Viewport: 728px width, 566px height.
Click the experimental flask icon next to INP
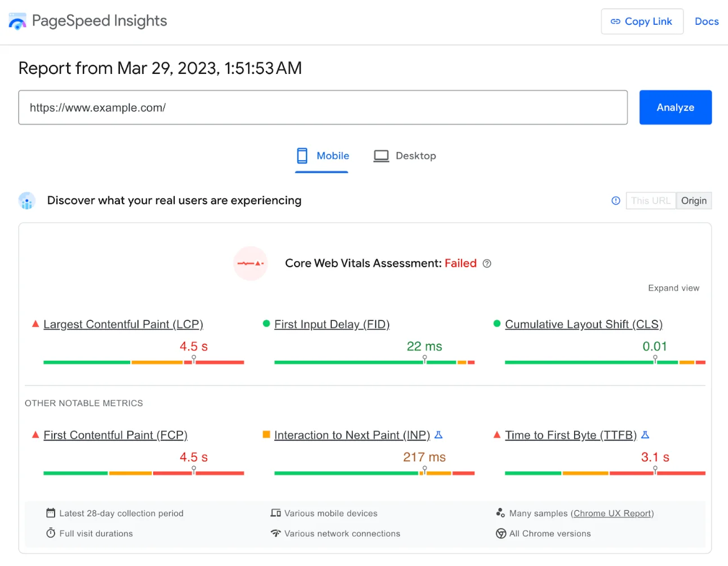(x=439, y=435)
